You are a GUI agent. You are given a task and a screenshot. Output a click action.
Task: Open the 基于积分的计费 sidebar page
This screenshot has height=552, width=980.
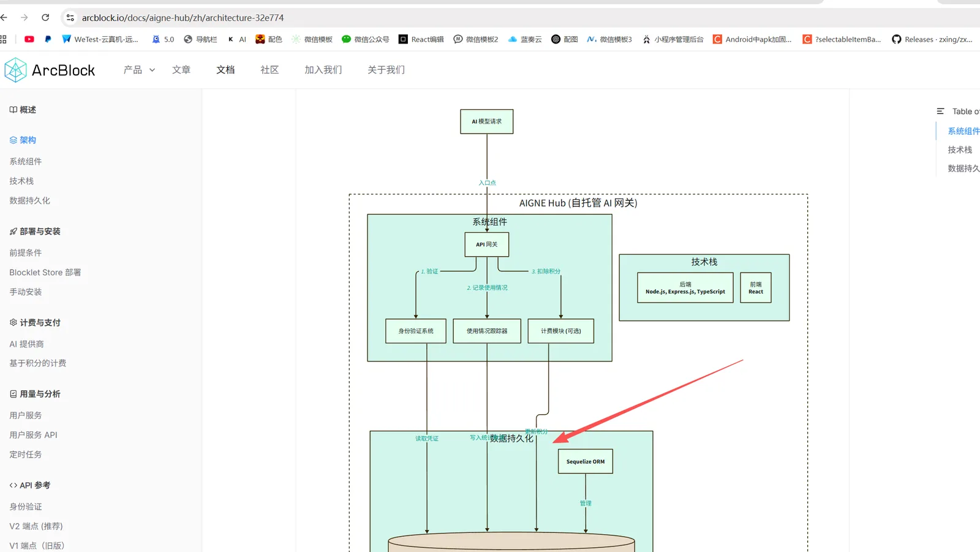coord(38,363)
